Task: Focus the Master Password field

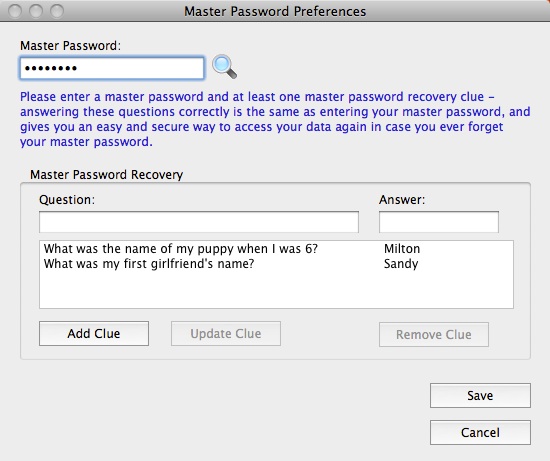Action: 112,68
